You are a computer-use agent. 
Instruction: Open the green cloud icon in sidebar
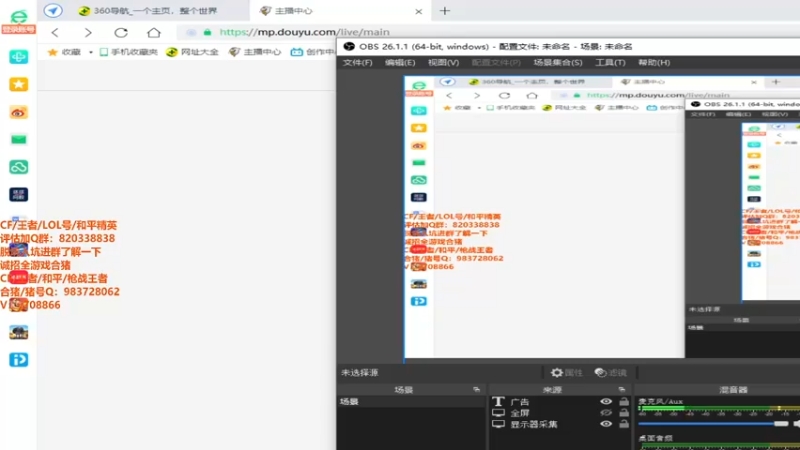pyautogui.click(x=18, y=167)
